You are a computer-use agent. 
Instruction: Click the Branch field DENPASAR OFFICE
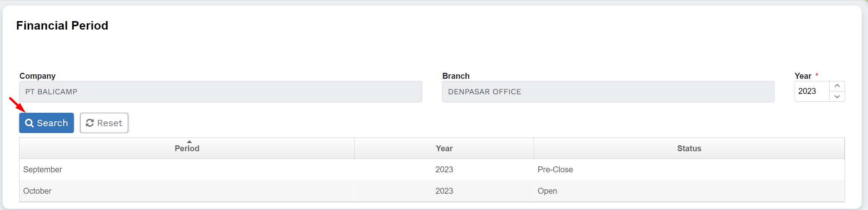tap(608, 92)
